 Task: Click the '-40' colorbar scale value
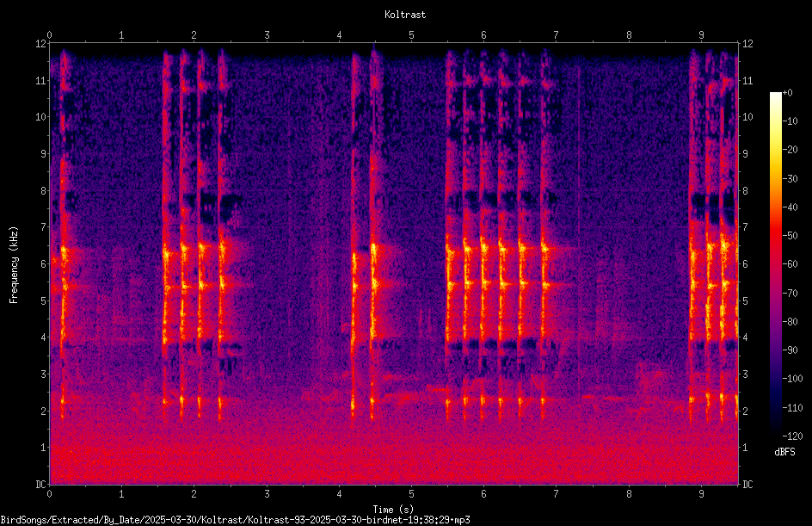[x=790, y=207]
